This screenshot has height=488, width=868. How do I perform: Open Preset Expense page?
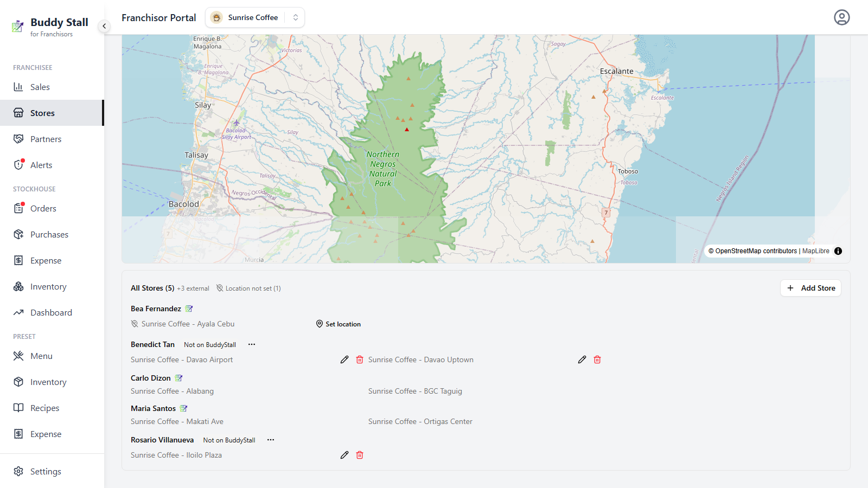click(52, 434)
